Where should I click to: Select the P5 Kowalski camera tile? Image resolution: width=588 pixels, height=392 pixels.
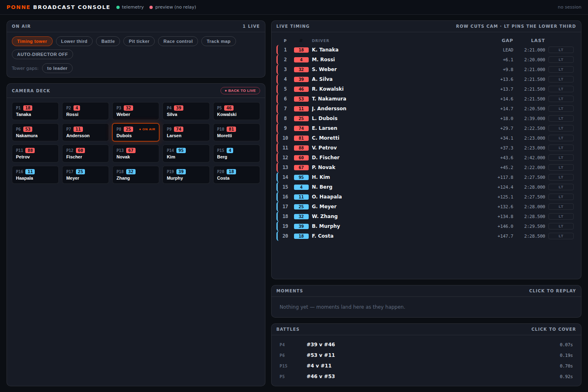coord(236,111)
